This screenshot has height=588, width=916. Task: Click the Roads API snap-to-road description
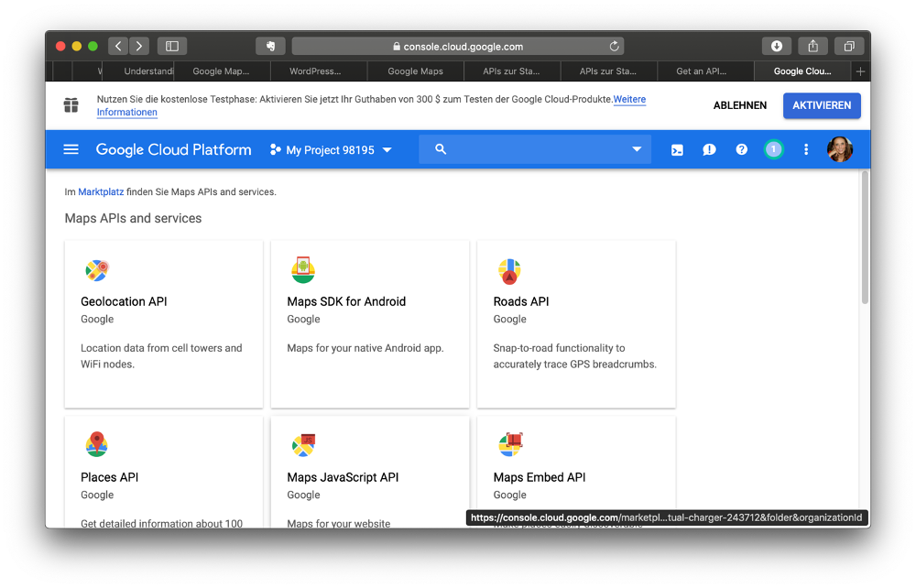click(x=575, y=356)
